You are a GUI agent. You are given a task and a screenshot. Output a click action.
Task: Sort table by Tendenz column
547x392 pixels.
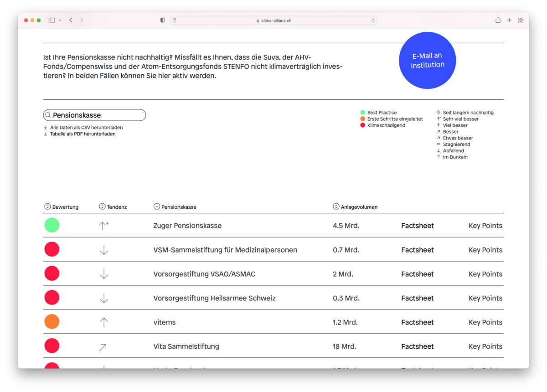click(102, 206)
